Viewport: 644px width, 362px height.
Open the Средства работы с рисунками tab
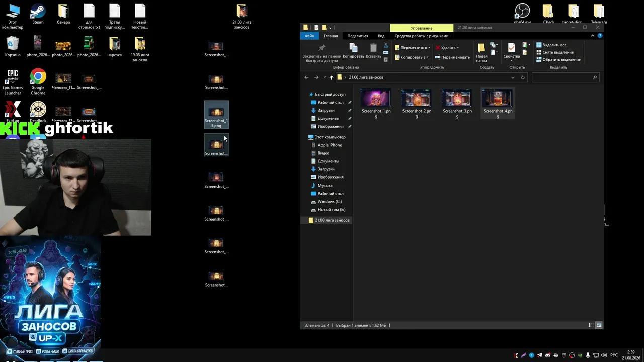coord(422,36)
